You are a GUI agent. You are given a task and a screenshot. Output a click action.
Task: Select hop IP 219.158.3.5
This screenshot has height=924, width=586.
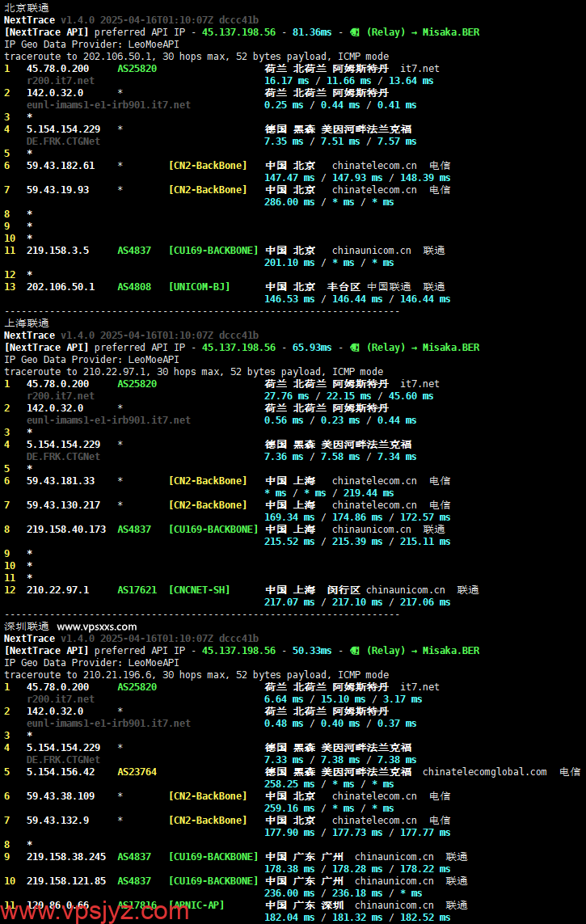click(x=57, y=251)
